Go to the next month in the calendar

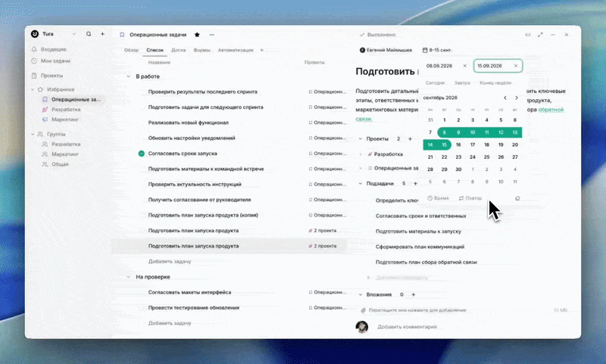coord(517,98)
